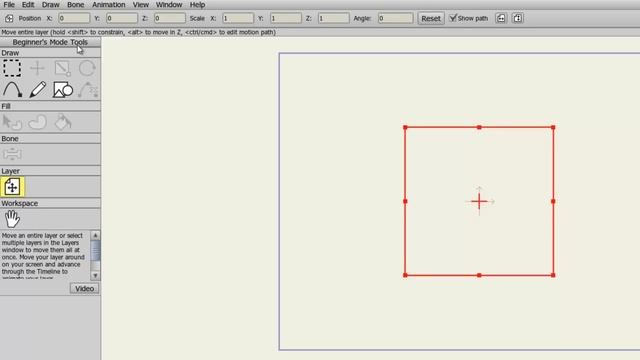The height and width of the screenshot is (360, 640).
Task: Select the Pan Workspace hand tool
Action: pyautogui.click(x=12, y=219)
